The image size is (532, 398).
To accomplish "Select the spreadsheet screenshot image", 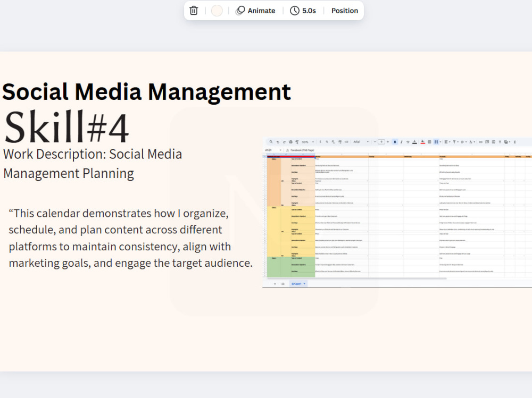I will pyautogui.click(x=397, y=213).
